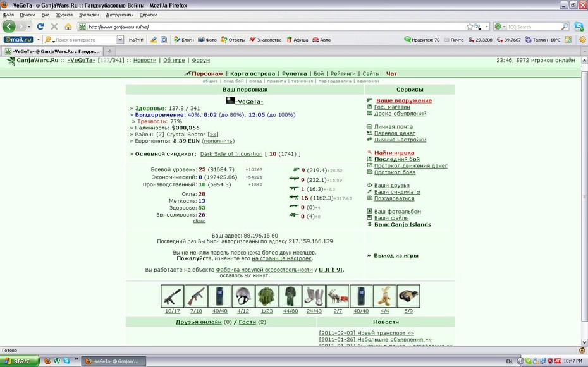Select the helmet equipment icon
588x367 pixels.
click(x=243, y=296)
